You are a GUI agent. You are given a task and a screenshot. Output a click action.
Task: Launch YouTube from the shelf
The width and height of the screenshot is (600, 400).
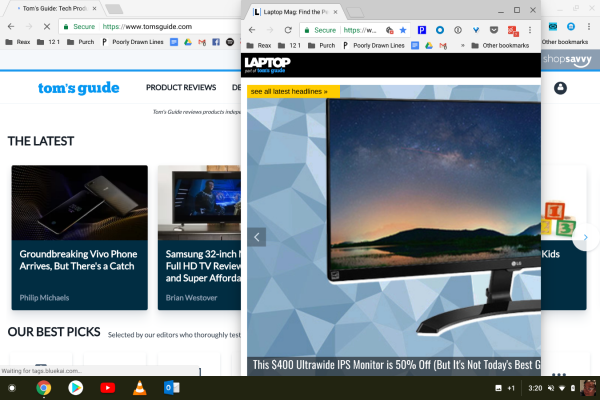108,388
